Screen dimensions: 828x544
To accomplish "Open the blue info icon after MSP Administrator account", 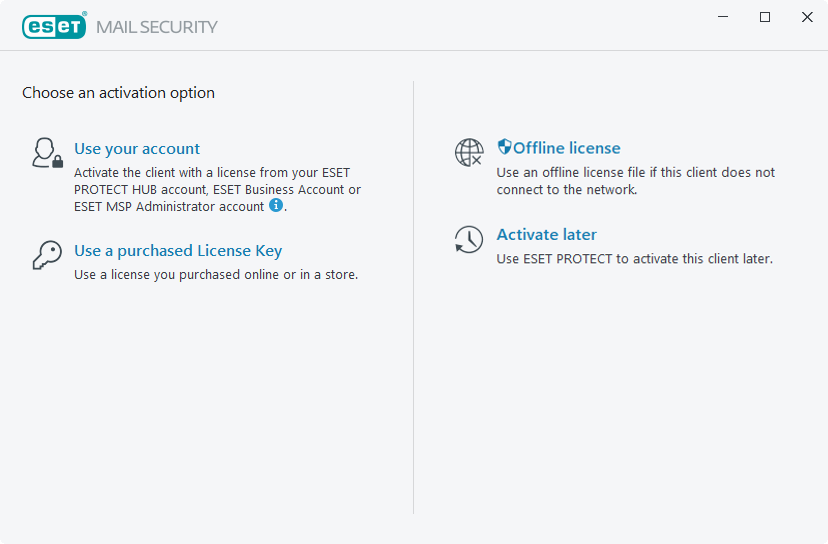I will click(x=277, y=206).
